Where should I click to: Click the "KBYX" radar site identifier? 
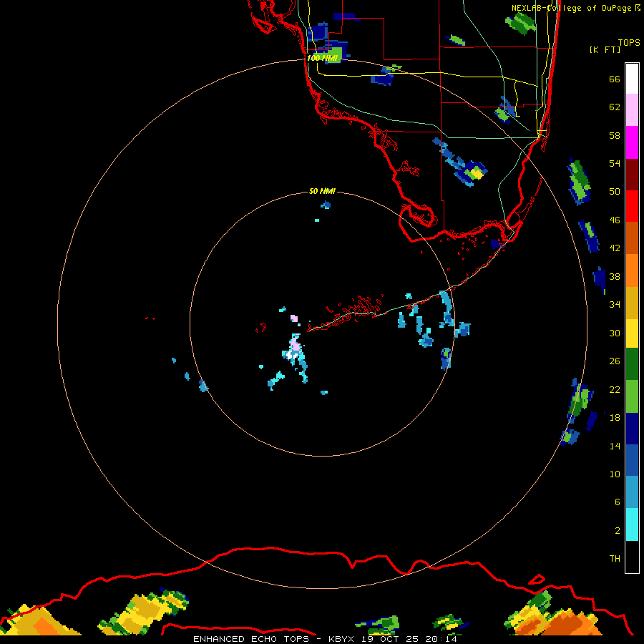[x=341, y=639]
